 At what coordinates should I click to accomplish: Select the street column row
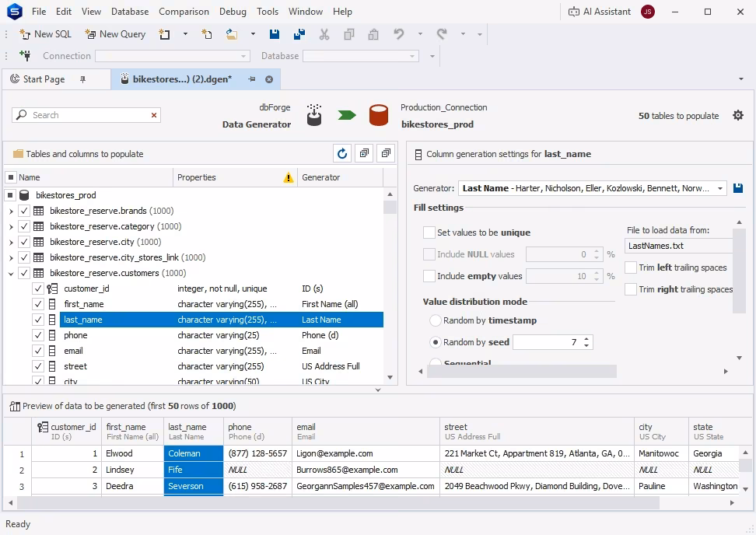click(222, 366)
